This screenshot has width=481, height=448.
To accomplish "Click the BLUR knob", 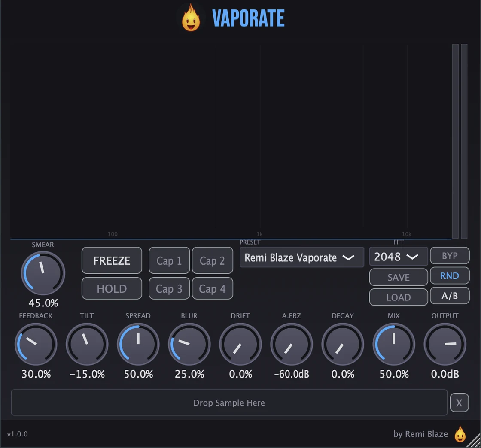I will point(189,344).
